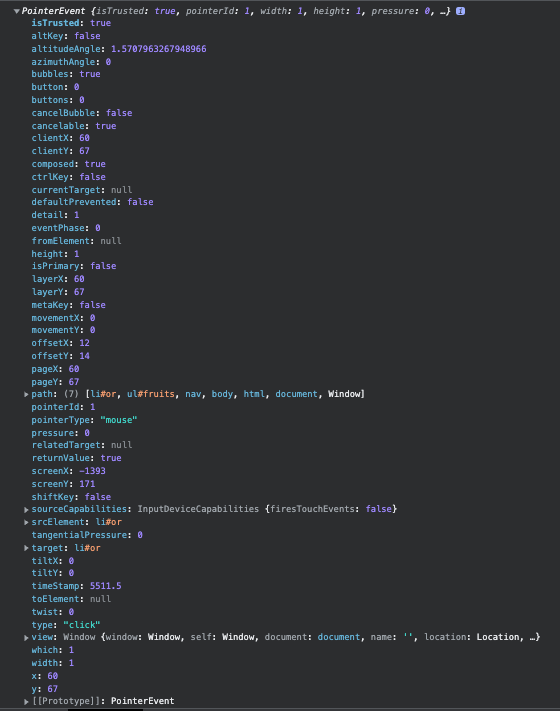
Task: Select layerX: 60 property
Action: click(x=58, y=279)
